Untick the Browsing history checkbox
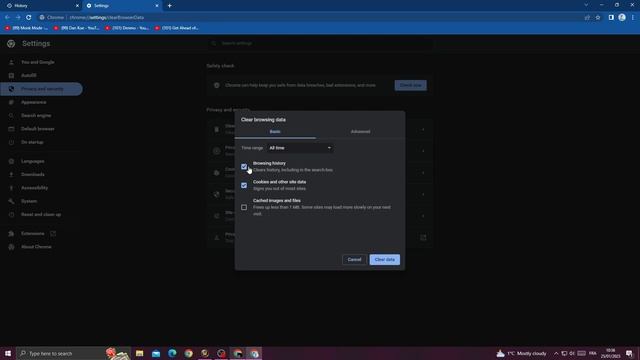Image resolution: width=640 pixels, height=360 pixels. point(244,167)
